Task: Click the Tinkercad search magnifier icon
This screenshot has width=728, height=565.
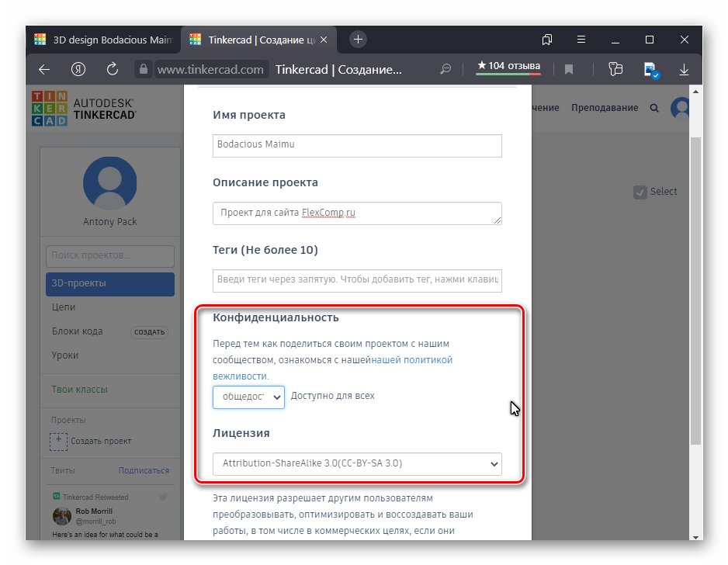Action: (x=654, y=109)
